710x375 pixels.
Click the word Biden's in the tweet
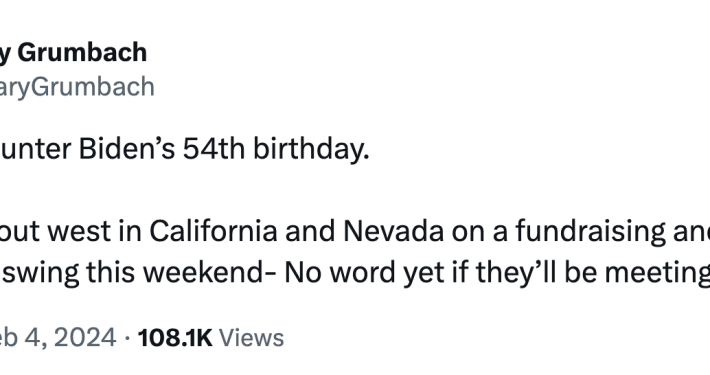pos(127,149)
